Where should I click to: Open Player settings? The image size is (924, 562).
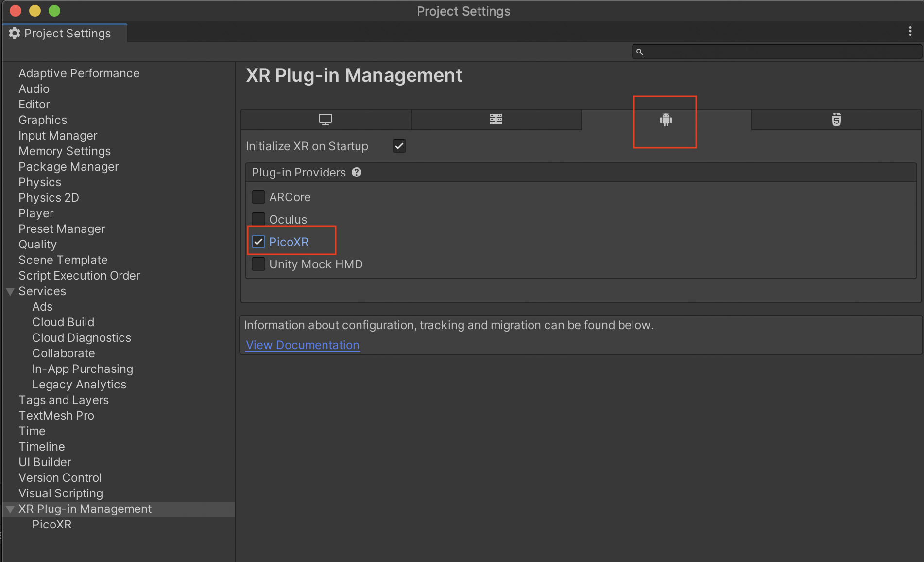click(x=36, y=213)
